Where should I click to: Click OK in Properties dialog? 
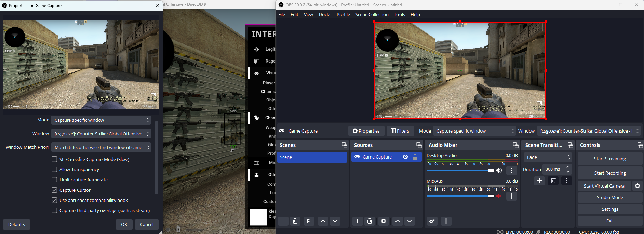click(124, 224)
